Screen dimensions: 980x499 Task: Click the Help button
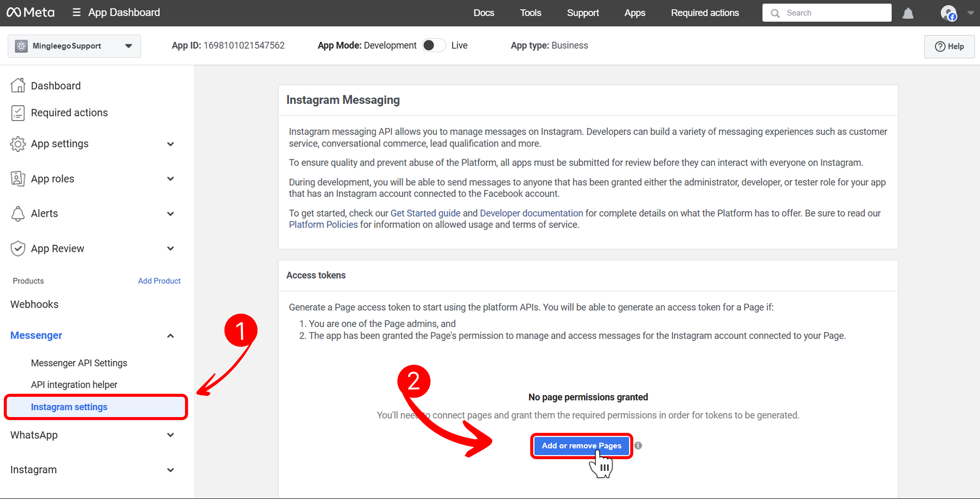[950, 46]
